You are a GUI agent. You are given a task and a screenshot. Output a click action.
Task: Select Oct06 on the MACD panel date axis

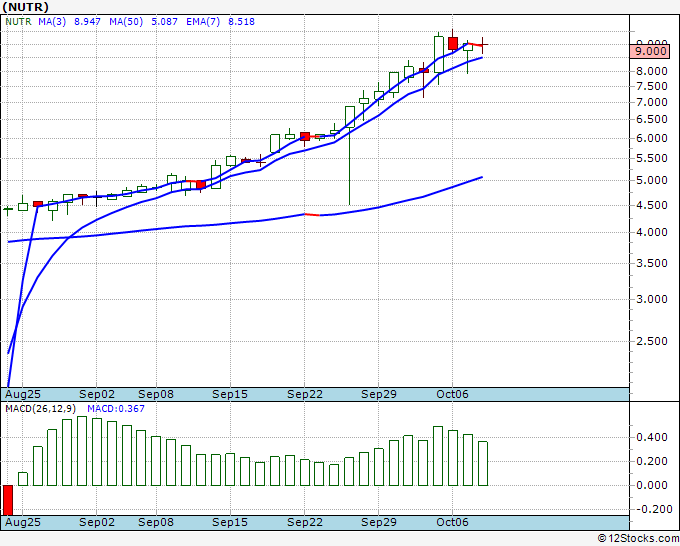point(452,522)
